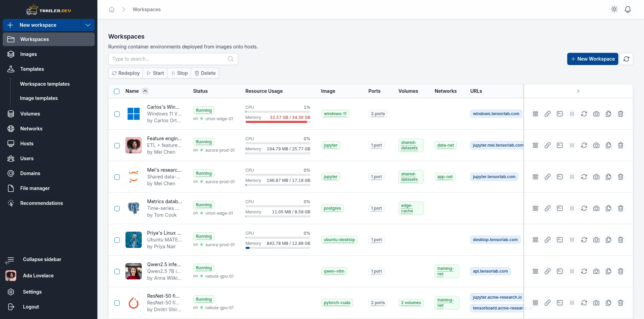Tick the checkbox for Metrics database row
This screenshot has height=319, width=644.
(x=117, y=209)
